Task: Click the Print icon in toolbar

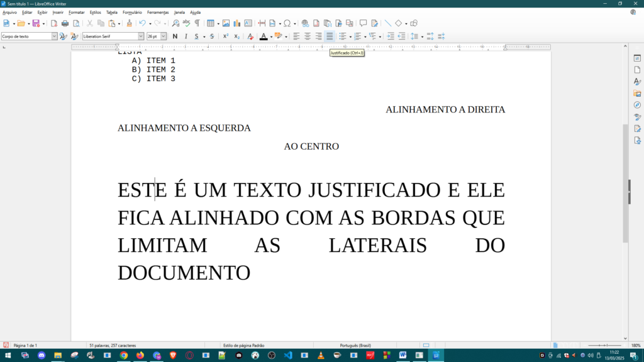Action: (65, 23)
